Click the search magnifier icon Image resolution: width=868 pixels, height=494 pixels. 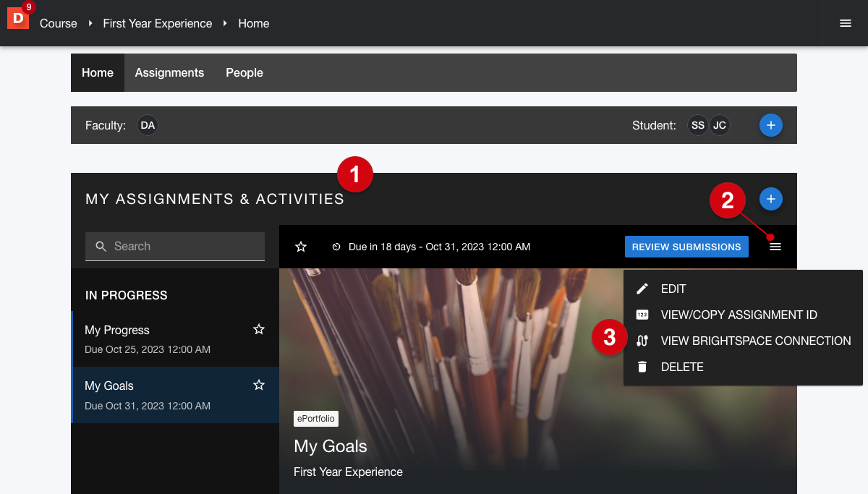[101, 246]
